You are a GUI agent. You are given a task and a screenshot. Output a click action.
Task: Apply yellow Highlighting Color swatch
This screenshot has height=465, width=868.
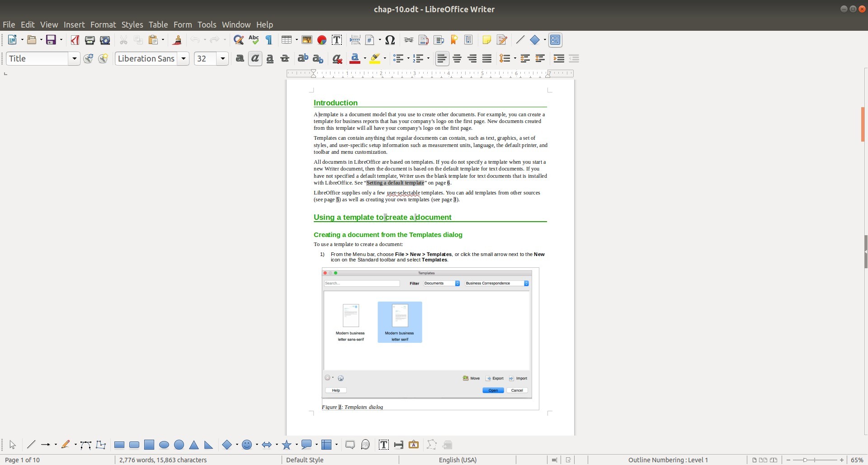375,58
